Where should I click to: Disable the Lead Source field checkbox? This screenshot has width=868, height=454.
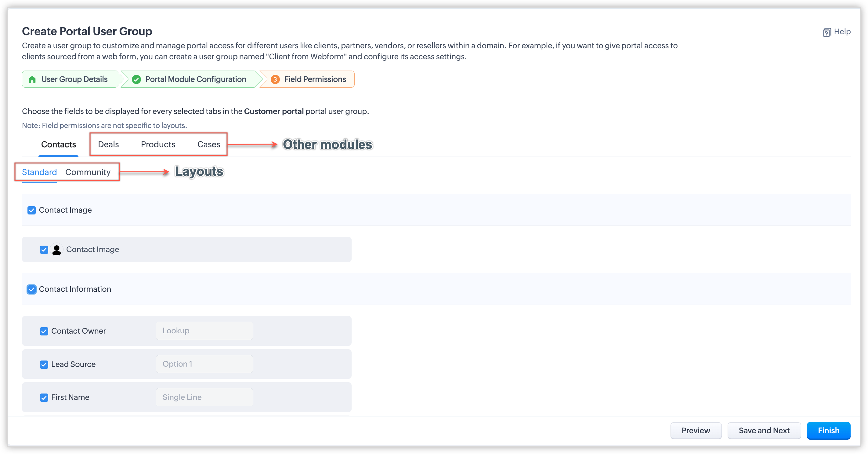pos(44,364)
